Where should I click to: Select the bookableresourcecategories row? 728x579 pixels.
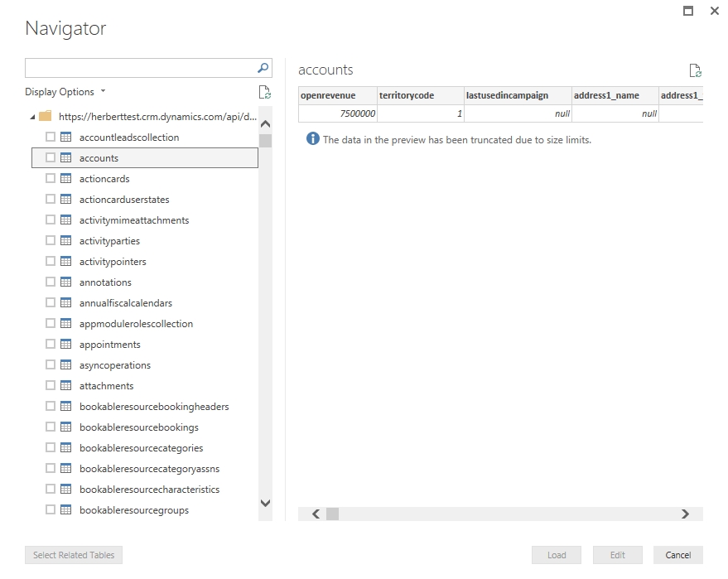[x=145, y=447]
